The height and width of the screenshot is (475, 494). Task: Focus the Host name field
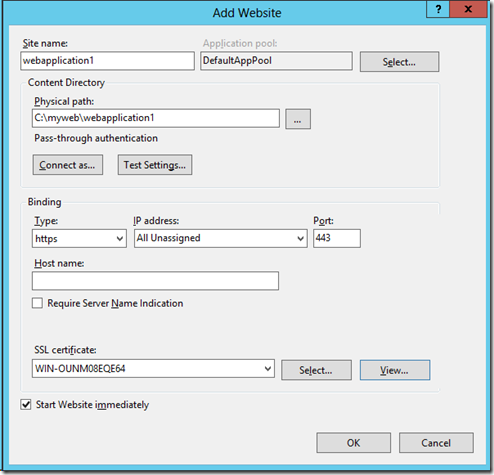pyautogui.click(x=155, y=281)
